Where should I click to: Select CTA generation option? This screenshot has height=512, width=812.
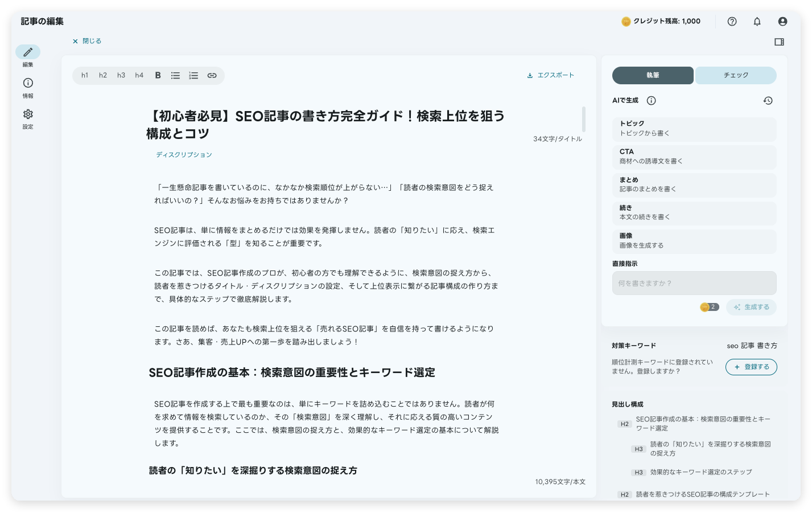click(x=694, y=157)
